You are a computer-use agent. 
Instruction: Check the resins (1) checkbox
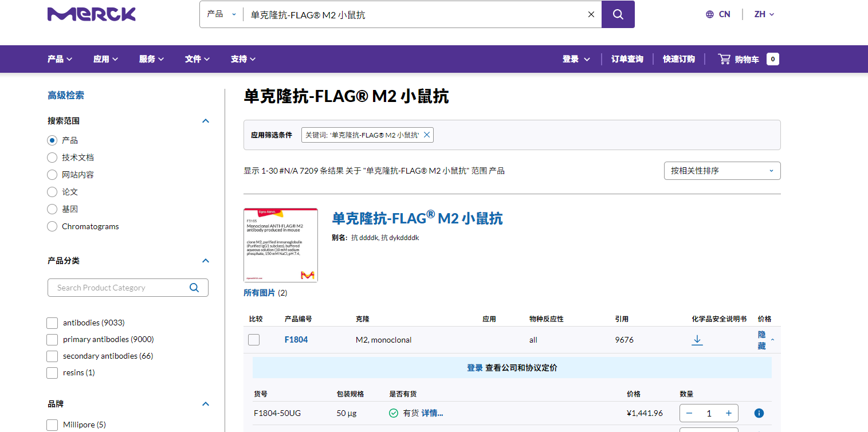point(52,372)
